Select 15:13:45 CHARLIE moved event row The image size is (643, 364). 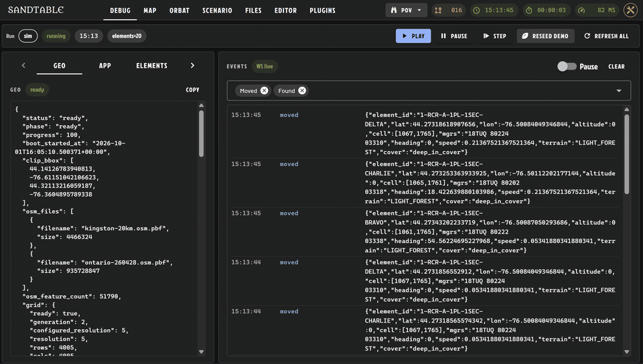tap(423, 183)
